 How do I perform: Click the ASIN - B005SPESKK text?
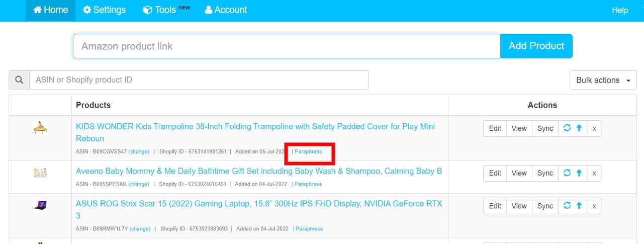tap(101, 184)
